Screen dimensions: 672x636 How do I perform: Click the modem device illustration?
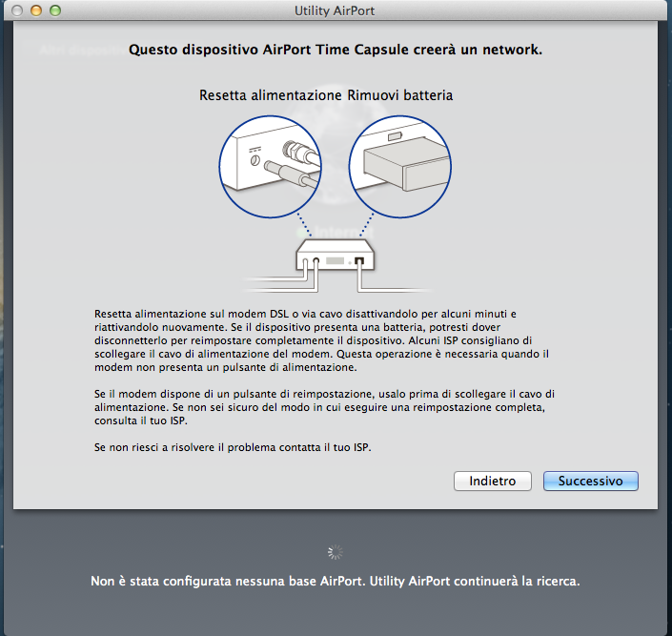click(336, 256)
